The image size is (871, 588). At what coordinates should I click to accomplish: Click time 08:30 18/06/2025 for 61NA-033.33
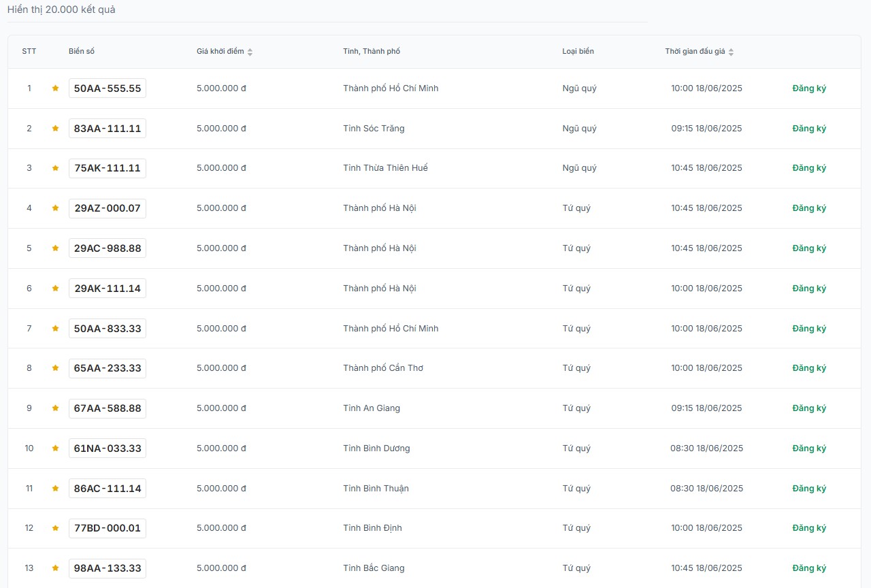pos(706,448)
